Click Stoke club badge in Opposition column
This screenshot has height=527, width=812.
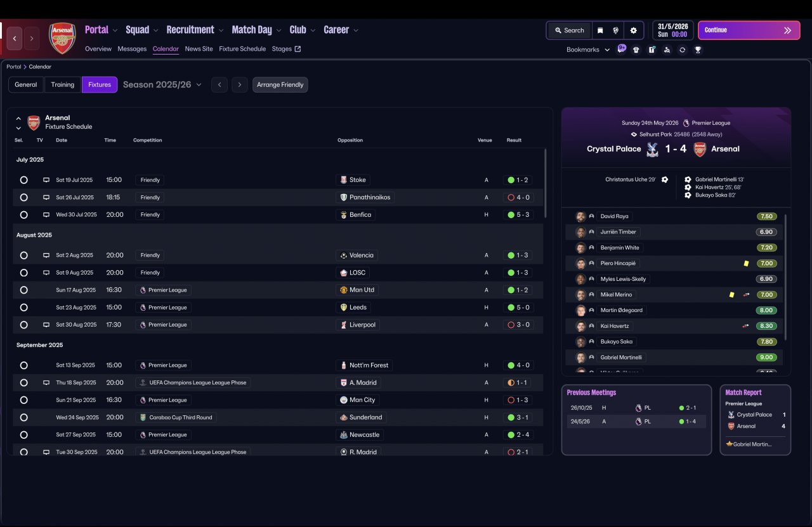tap(343, 180)
